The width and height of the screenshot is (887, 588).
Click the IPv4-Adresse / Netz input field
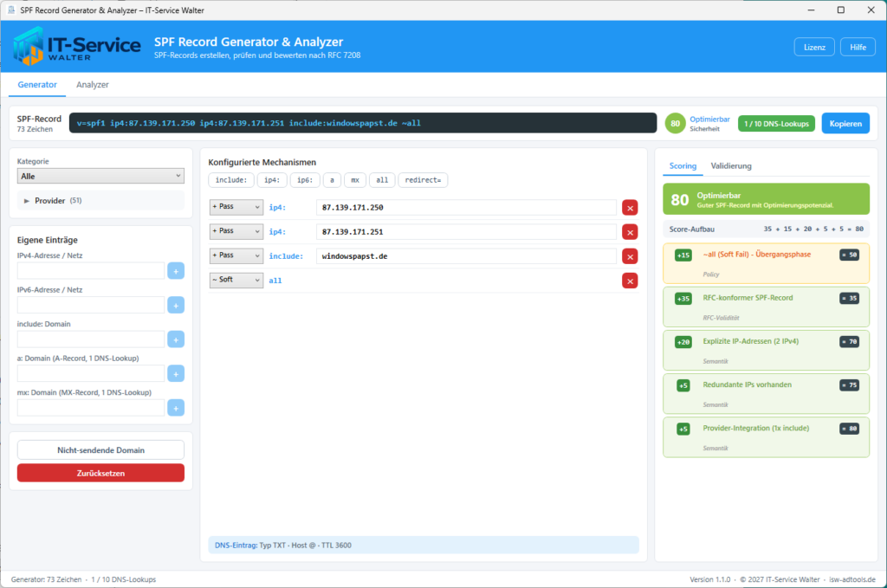(x=90, y=271)
